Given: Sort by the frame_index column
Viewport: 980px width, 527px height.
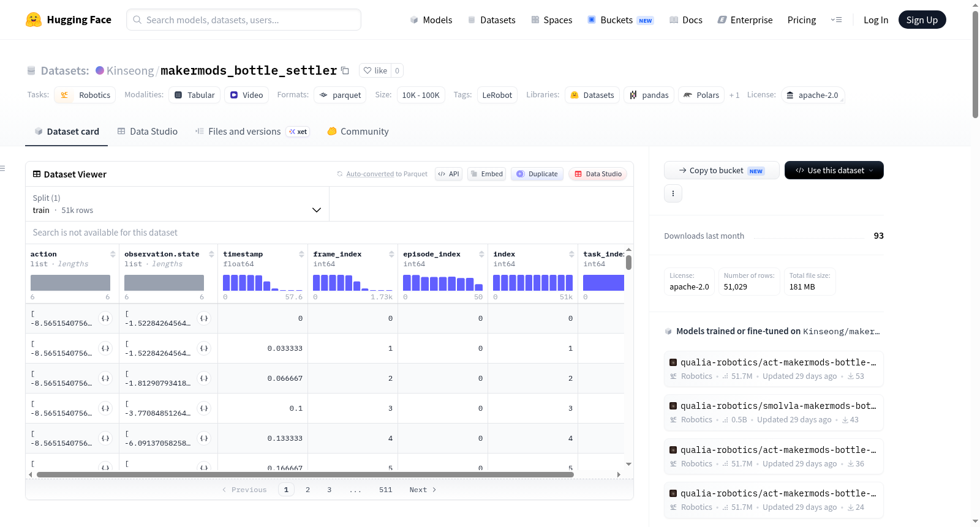Looking at the screenshot, I should click(x=391, y=254).
